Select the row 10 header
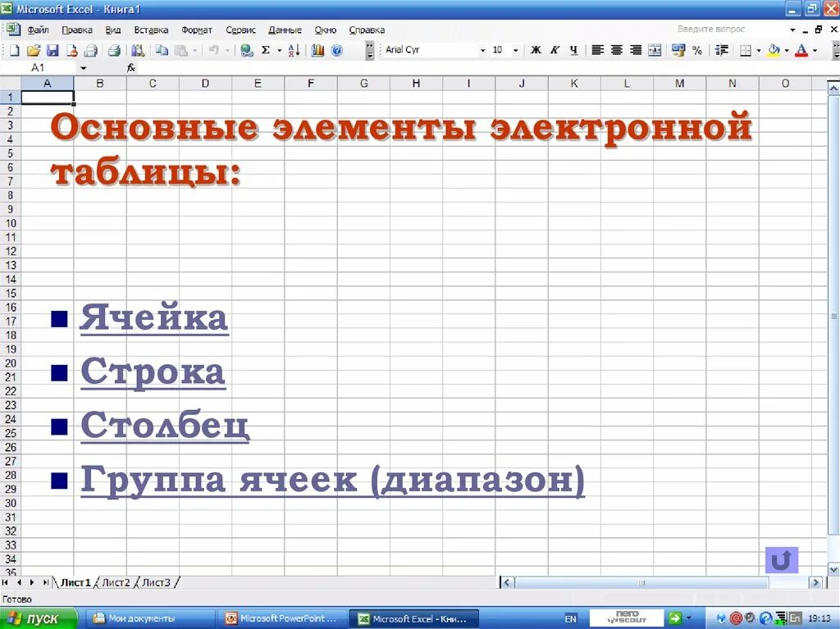840x629 pixels. (11, 223)
